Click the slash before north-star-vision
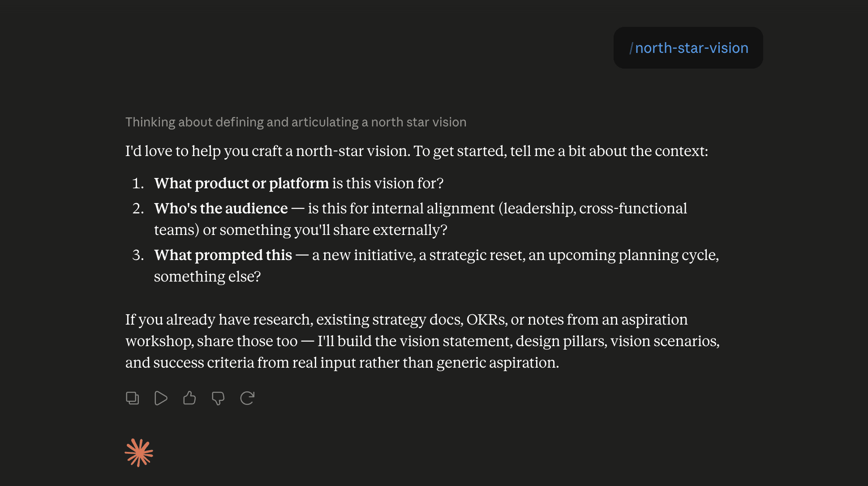This screenshot has height=486, width=868. coord(631,48)
